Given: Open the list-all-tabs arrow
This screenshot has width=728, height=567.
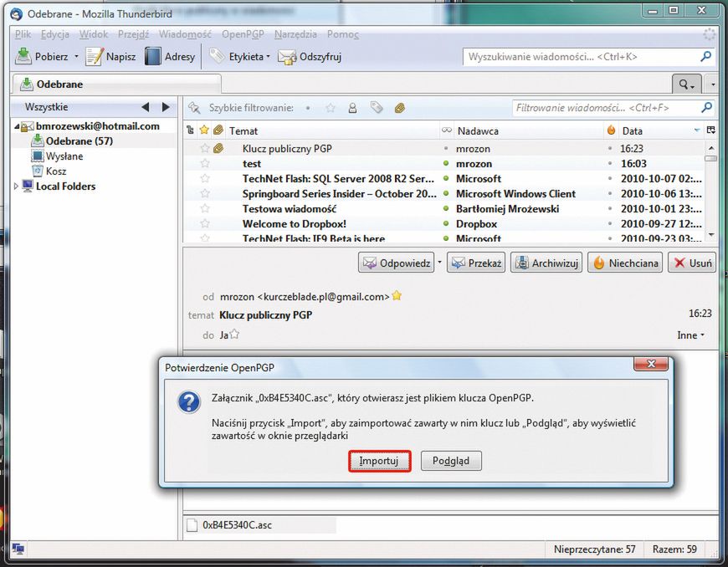Looking at the screenshot, I should pyautogui.click(x=713, y=84).
